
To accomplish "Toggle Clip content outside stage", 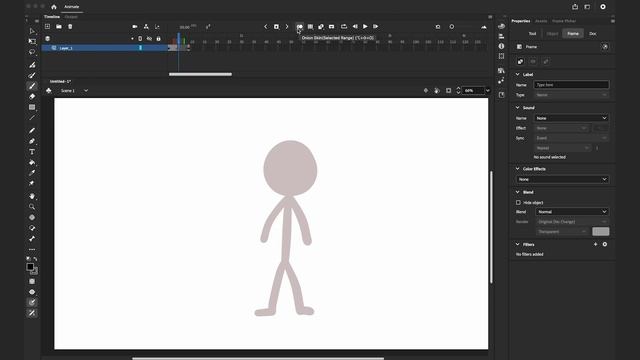I will 449,91.
